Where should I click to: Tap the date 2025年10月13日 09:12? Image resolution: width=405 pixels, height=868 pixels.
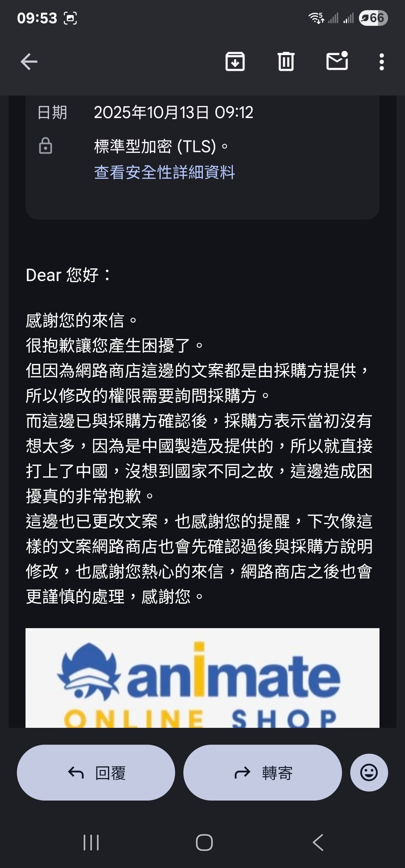173,112
